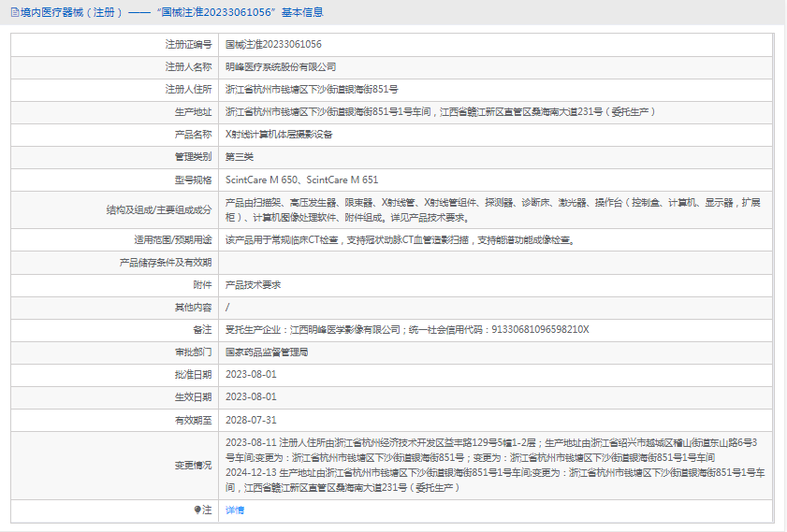
Task: Select model ScintCare M 650、ScintCare M 651
Action: pyautogui.click(x=301, y=180)
